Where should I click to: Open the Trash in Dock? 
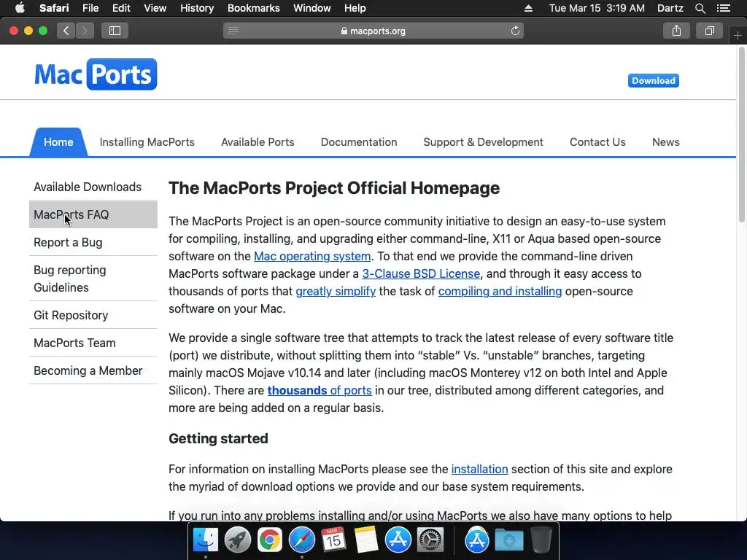(541, 540)
